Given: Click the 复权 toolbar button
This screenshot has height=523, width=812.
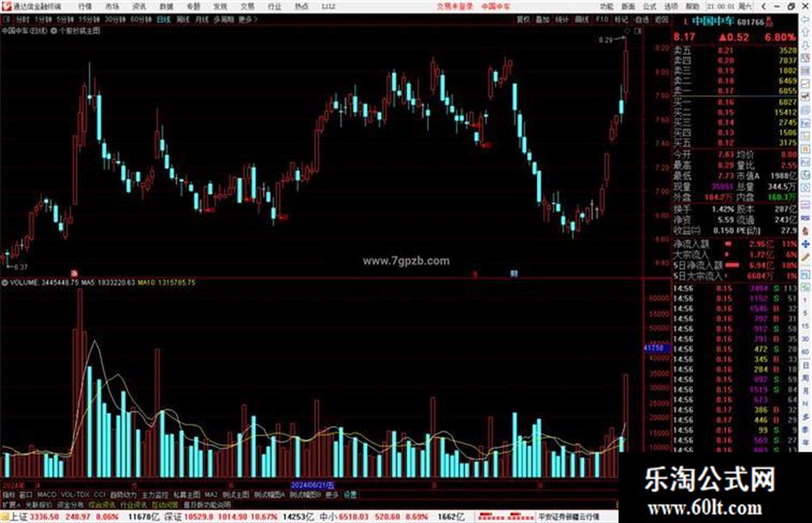Looking at the screenshot, I should (523, 19).
